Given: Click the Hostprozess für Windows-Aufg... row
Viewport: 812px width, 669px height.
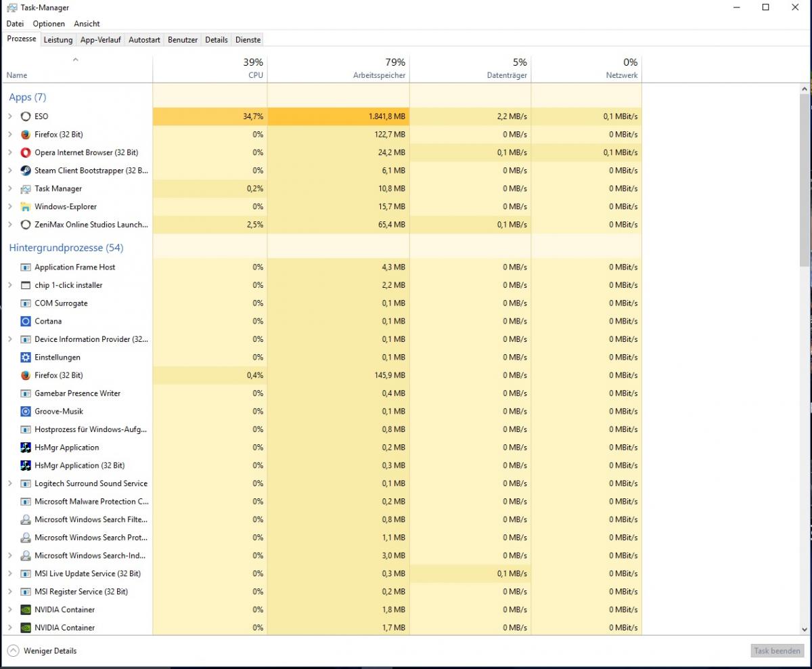Looking at the screenshot, I should [321, 429].
